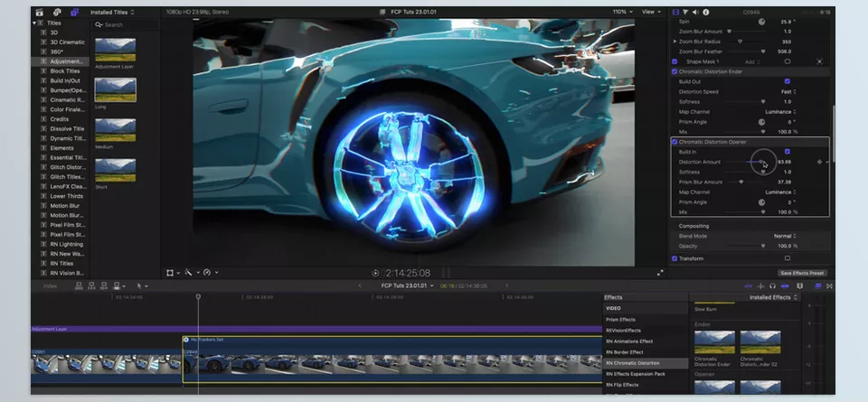Image resolution: width=868 pixels, height=402 pixels.
Task: Click the Opacity slider handle
Action: (x=763, y=246)
